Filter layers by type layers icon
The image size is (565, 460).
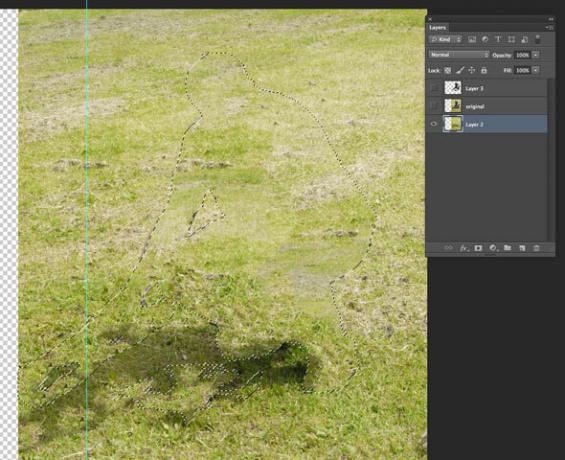[498, 39]
